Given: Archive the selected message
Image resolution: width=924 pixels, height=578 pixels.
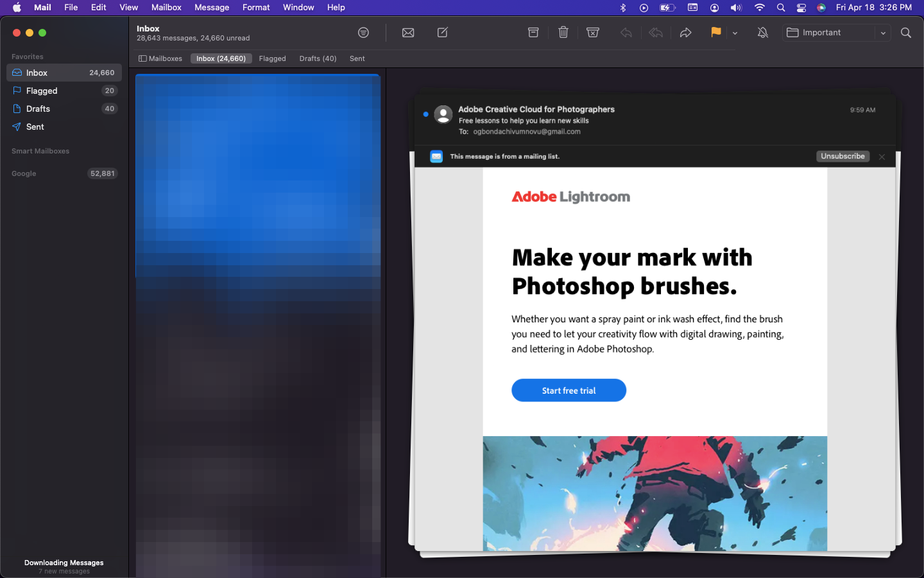Looking at the screenshot, I should coord(533,33).
